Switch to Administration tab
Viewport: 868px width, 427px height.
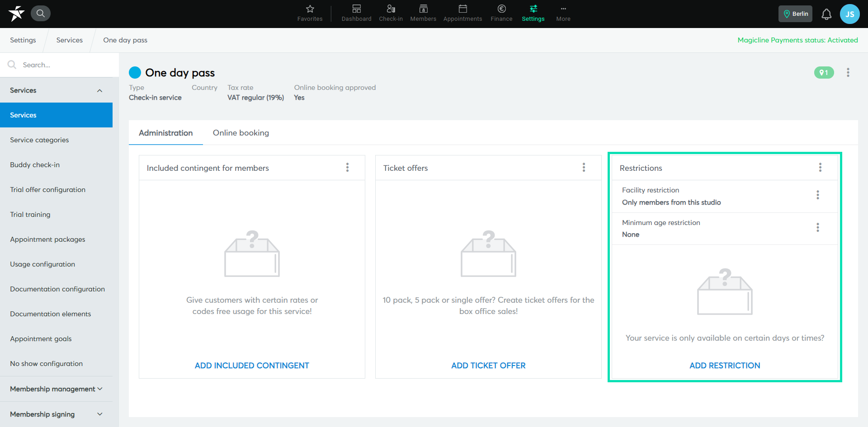[165, 133]
